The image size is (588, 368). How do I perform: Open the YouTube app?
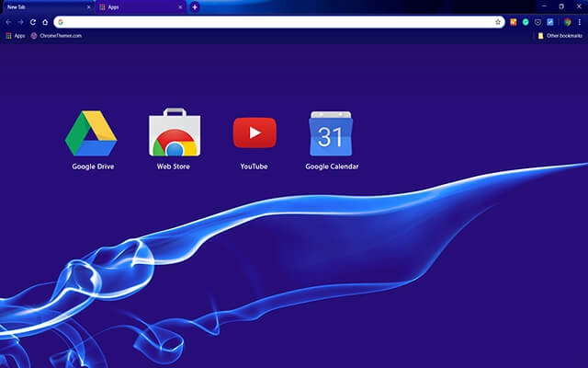[x=254, y=132]
